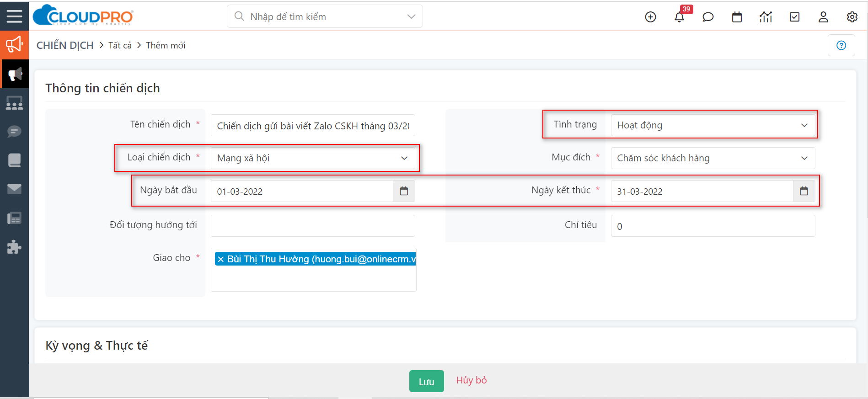The height and width of the screenshot is (399, 868).
Task: Click the Lưu save button
Action: [x=426, y=381]
